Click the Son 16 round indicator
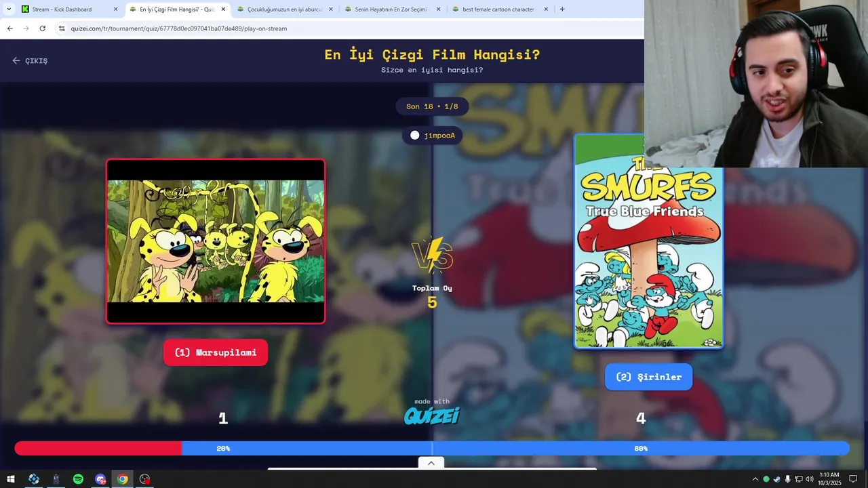The image size is (868, 488). pyautogui.click(x=432, y=106)
